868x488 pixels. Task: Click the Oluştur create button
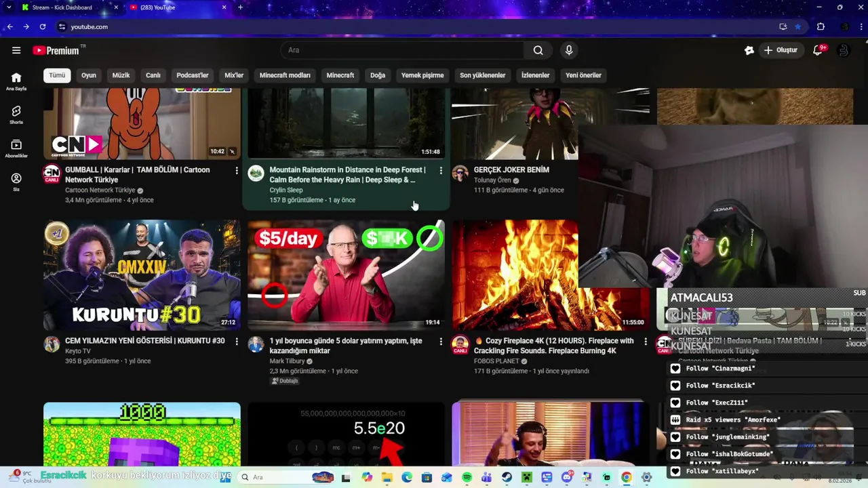tap(780, 50)
